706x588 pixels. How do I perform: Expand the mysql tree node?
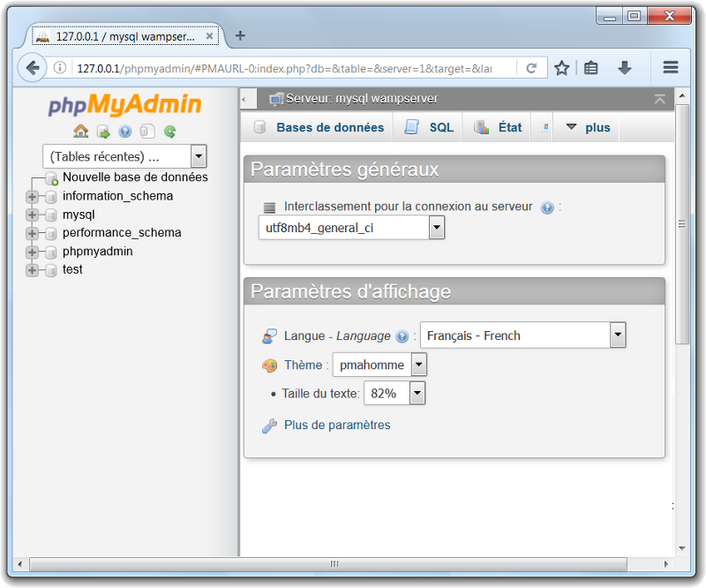(x=32, y=215)
